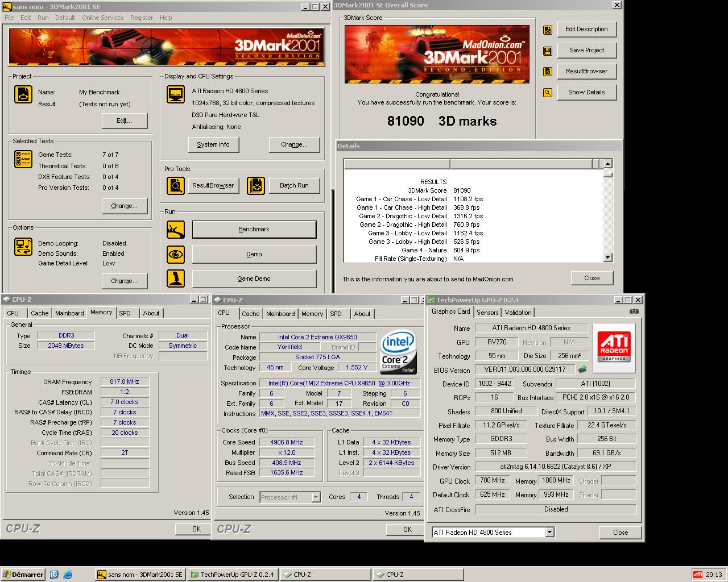
Task: Click Close button in the Details panel
Action: 591,278
